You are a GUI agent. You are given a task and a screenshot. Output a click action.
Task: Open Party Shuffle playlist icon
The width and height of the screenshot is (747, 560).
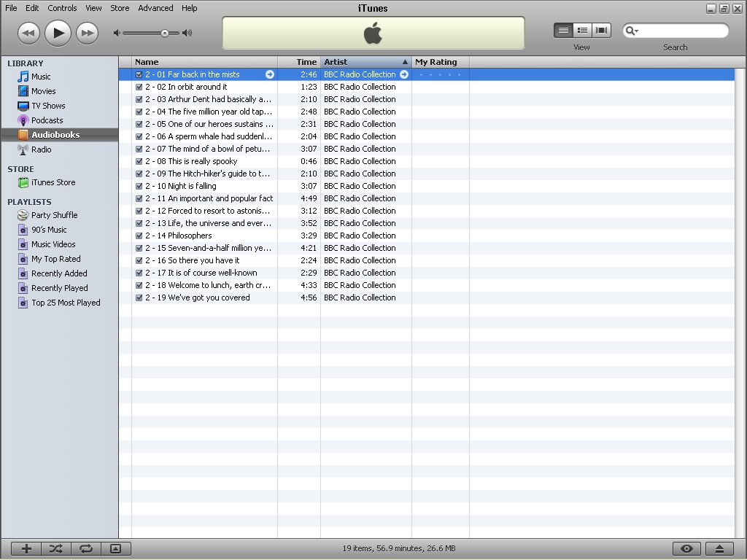(x=23, y=215)
